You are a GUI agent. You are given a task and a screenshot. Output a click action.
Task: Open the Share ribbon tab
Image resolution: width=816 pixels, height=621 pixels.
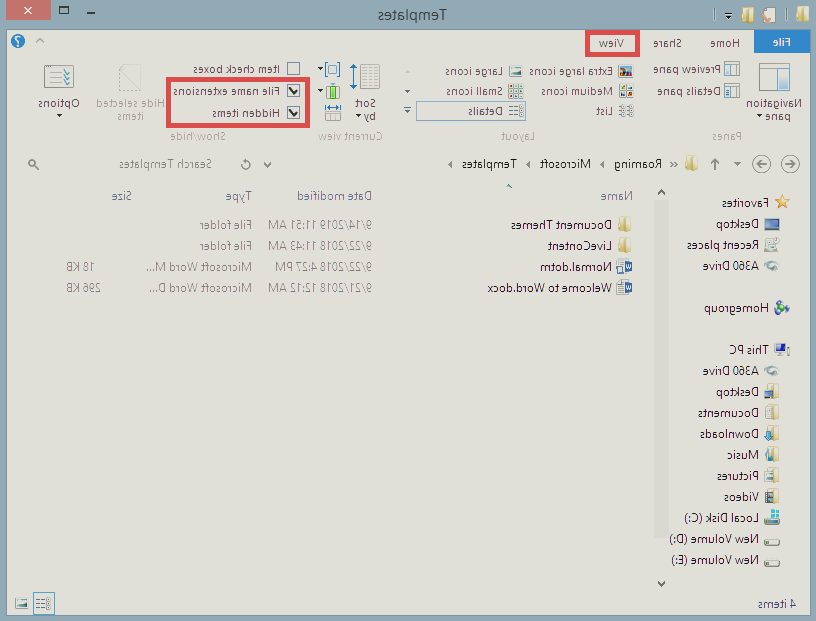(667, 43)
